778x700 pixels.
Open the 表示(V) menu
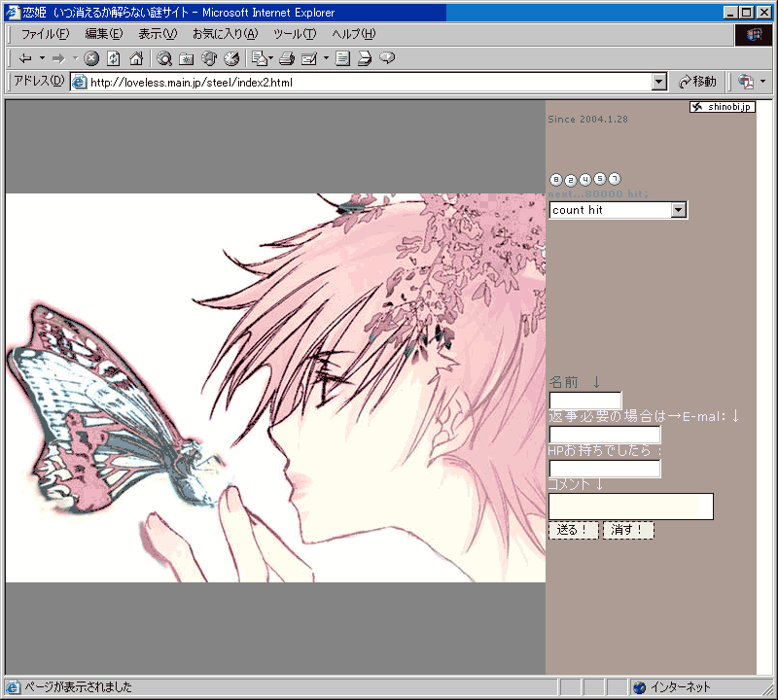tap(158, 34)
